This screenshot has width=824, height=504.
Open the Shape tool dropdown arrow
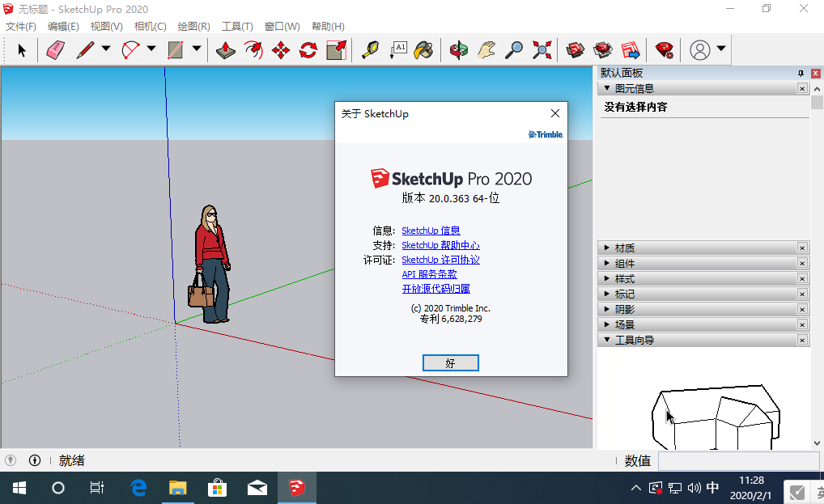[197, 49]
